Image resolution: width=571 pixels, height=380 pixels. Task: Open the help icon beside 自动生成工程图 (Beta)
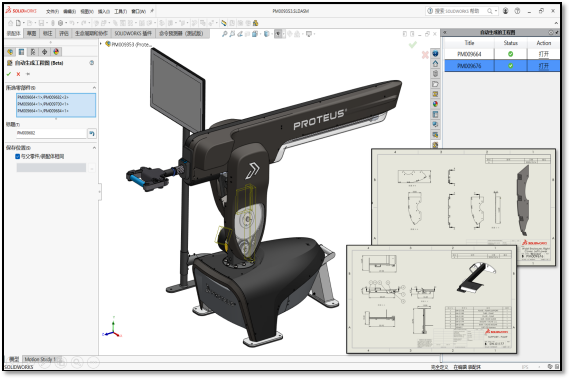[92, 63]
